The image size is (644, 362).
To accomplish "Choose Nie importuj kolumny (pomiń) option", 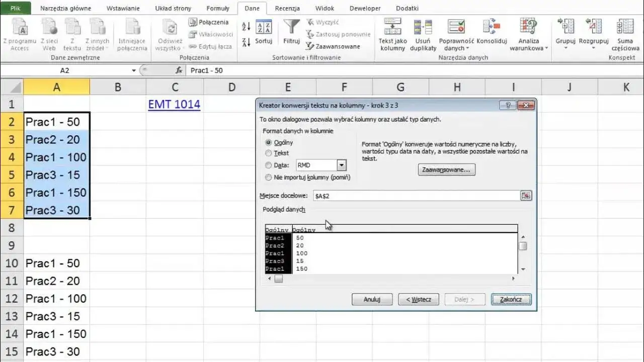I will click(x=307, y=177).
